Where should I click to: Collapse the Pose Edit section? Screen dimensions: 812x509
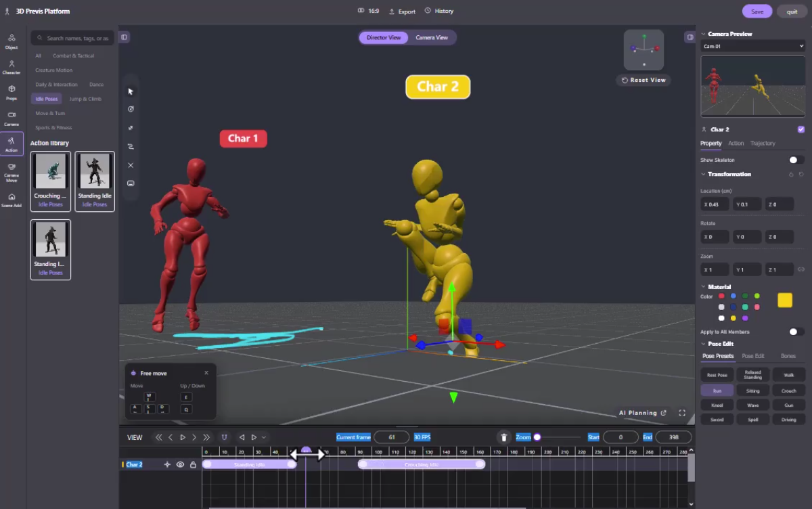point(703,344)
